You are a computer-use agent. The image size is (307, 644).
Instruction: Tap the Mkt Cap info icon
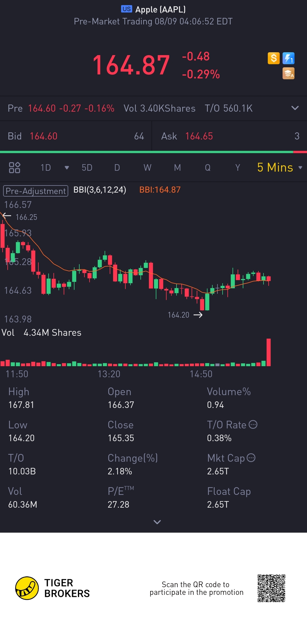[x=251, y=458]
